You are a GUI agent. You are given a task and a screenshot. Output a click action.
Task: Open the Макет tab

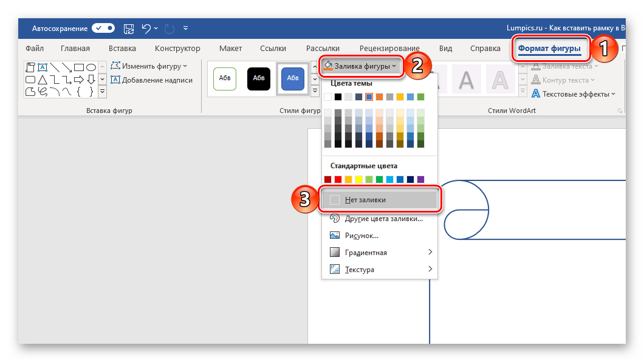click(x=230, y=49)
